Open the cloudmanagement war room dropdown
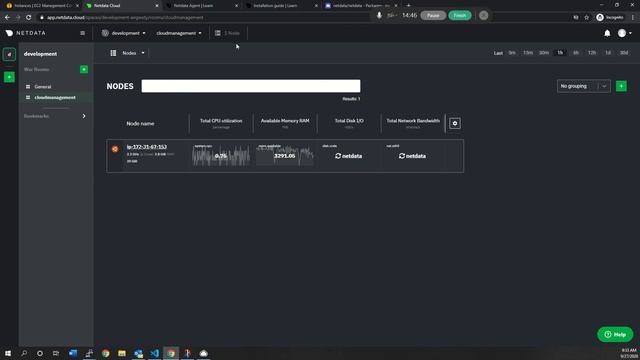Viewport: 640px width, 360px height. (179, 33)
